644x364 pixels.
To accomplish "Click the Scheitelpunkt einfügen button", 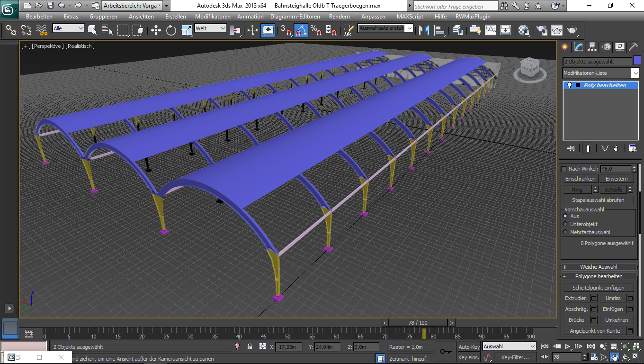I will click(598, 288).
